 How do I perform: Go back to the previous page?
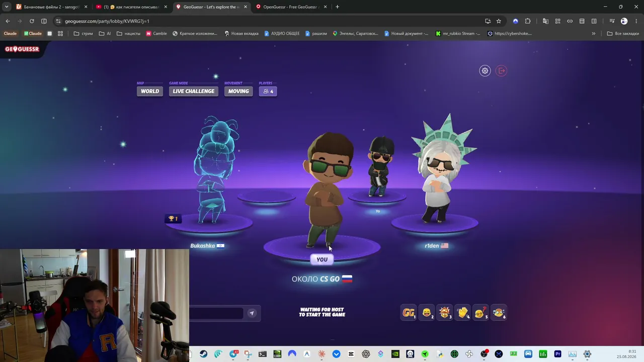pyautogui.click(x=8, y=21)
